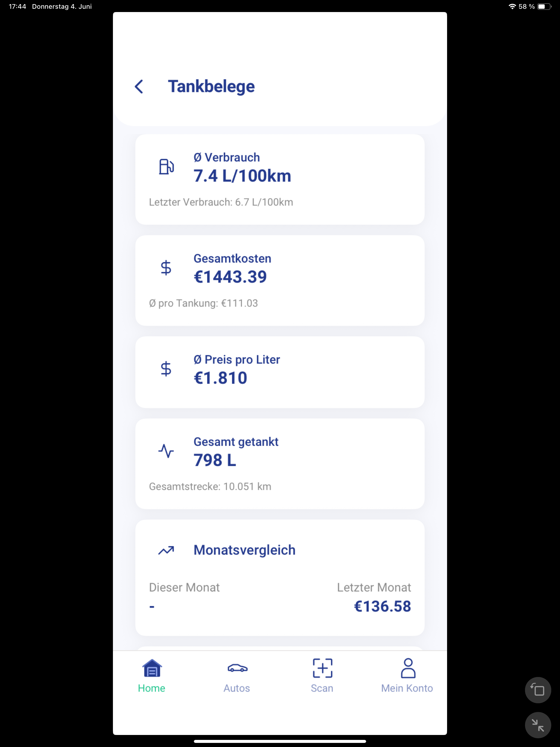Tap the shrink arrows overlay button
The image size is (560, 747).
tap(538, 725)
